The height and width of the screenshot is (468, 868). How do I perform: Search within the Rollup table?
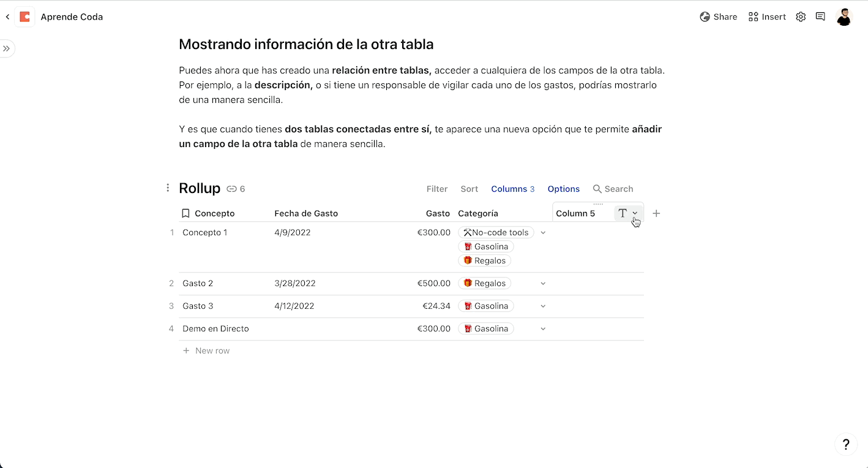pyautogui.click(x=613, y=189)
